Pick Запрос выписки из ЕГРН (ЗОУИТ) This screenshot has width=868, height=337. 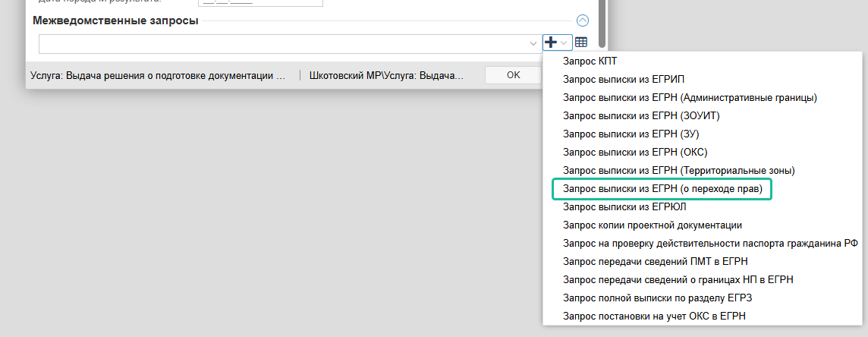640,115
